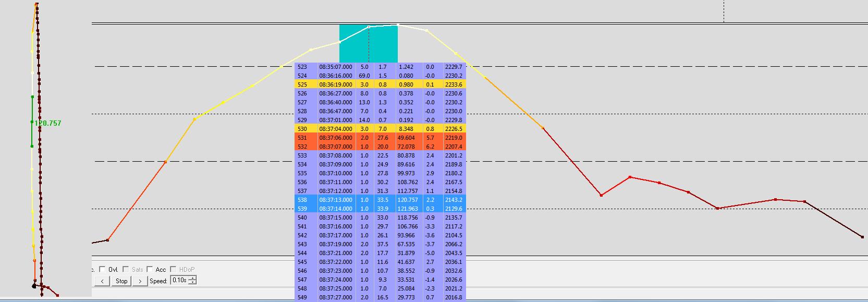This screenshot has width=868, height=302.
Task: Click time 08:37:21.000 in row 544
Action: tap(336, 253)
